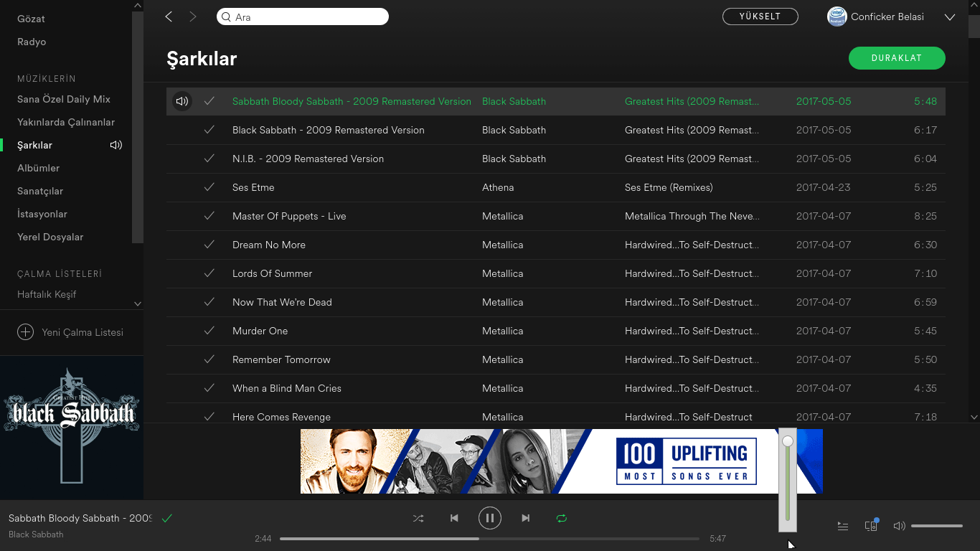This screenshot has width=980, height=551.
Task: Mute audio using the speaker icon
Action: click(x=899, y=526)
